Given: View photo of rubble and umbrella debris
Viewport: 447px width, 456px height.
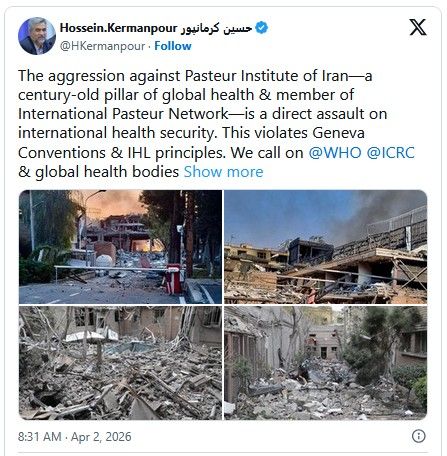Looking at the screenshot, I should coord(120,363).
